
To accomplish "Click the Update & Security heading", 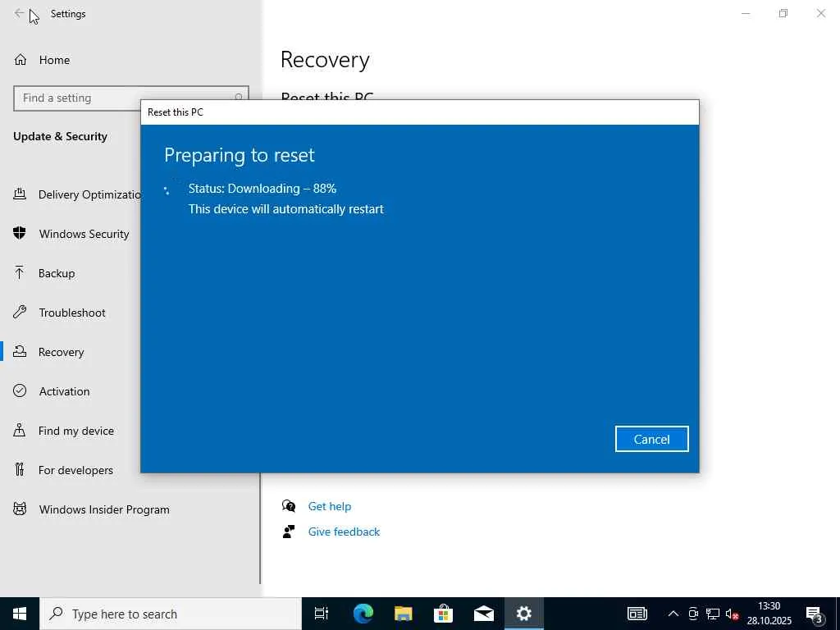I will point(60,137).
